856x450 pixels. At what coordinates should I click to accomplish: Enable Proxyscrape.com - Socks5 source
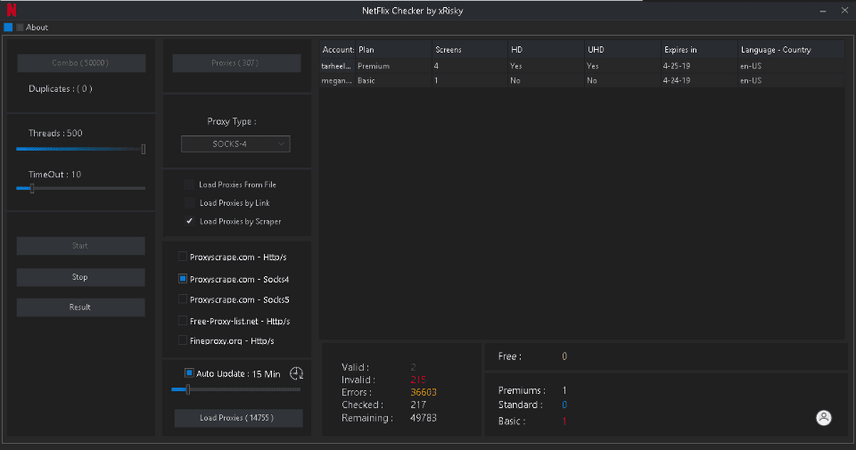[183, 299]
